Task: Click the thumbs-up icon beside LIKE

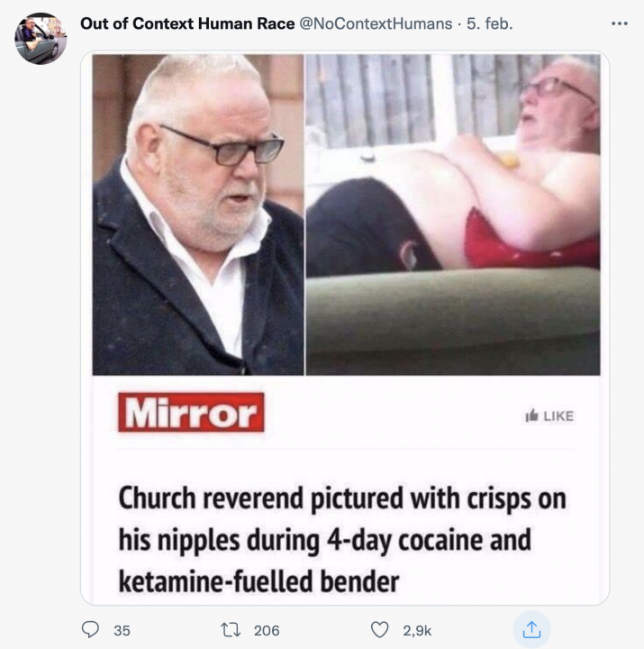Action: click(x=531, y=416)
